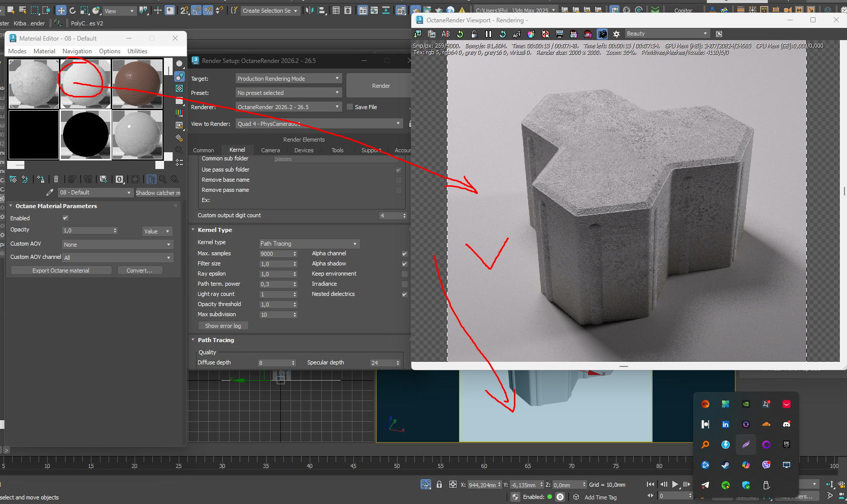Toggle Show End Result icon in Material Editor
The width and height of the screenshot is (847, 504).
click(x=151, y=179)
